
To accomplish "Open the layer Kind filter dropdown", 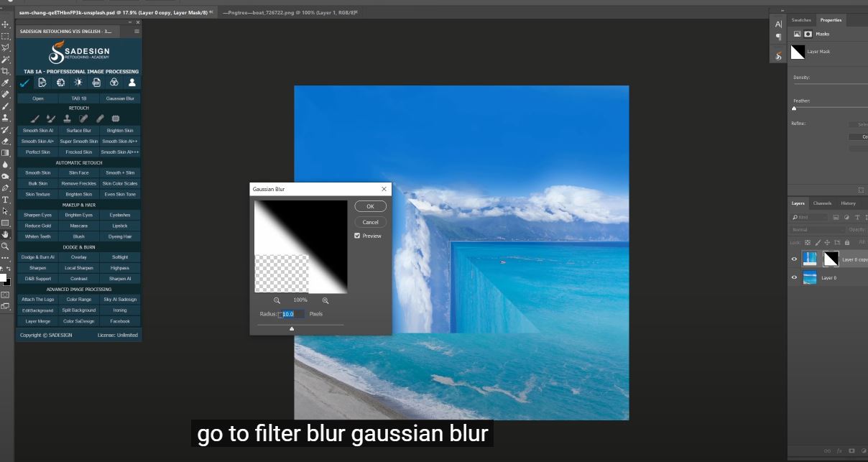I will 811,217.
